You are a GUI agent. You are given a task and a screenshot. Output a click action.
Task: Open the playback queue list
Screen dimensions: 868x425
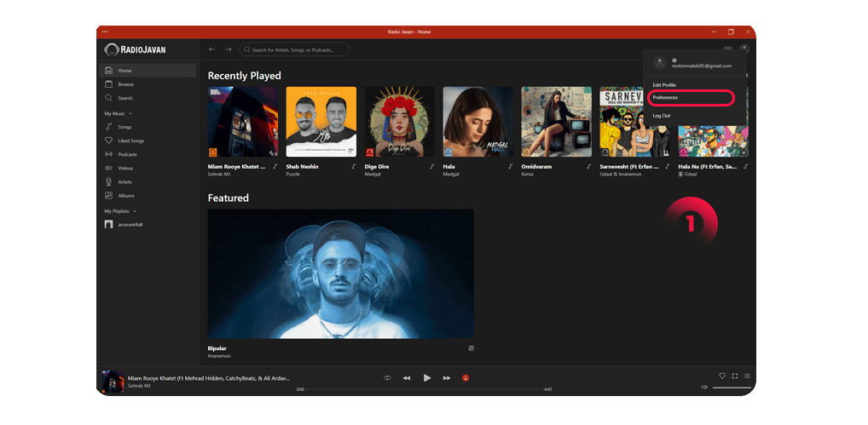click(747, 376)
